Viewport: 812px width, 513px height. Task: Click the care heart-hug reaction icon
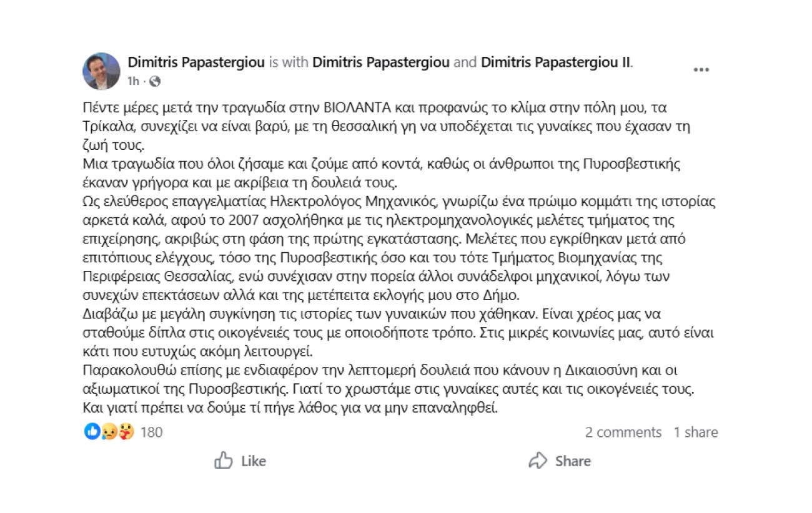point(125,431)
